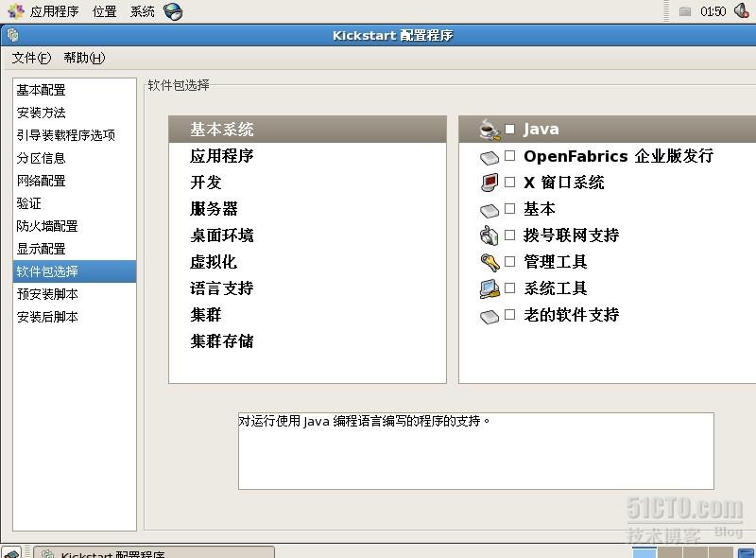This screenshot has width=756, height=558.
Task: Select 验证 in the sidebar
Action: click(75, 203)
